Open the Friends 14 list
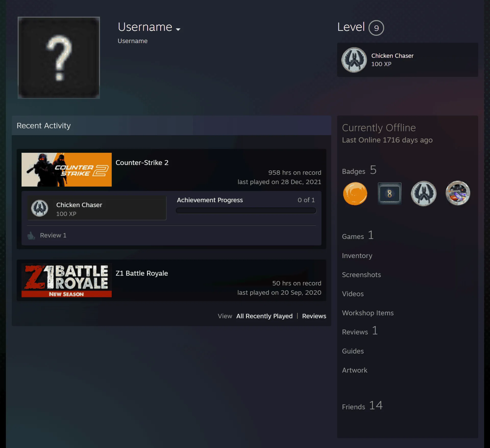 coord(362,406)
